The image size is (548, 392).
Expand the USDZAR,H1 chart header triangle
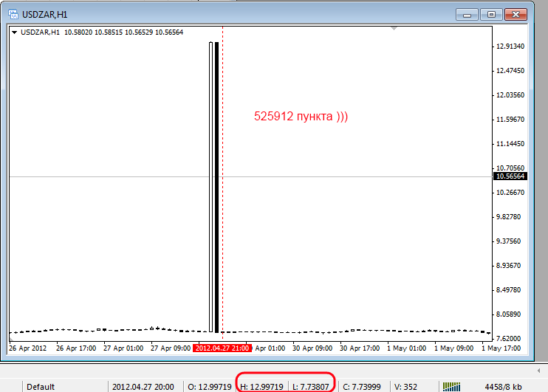tap(14, 32)
